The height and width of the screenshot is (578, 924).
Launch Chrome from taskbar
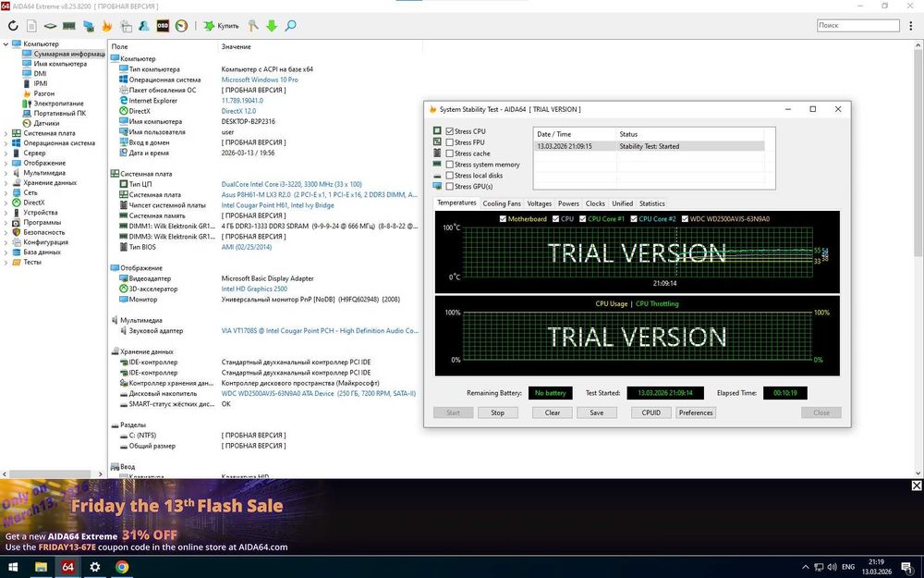122,567
